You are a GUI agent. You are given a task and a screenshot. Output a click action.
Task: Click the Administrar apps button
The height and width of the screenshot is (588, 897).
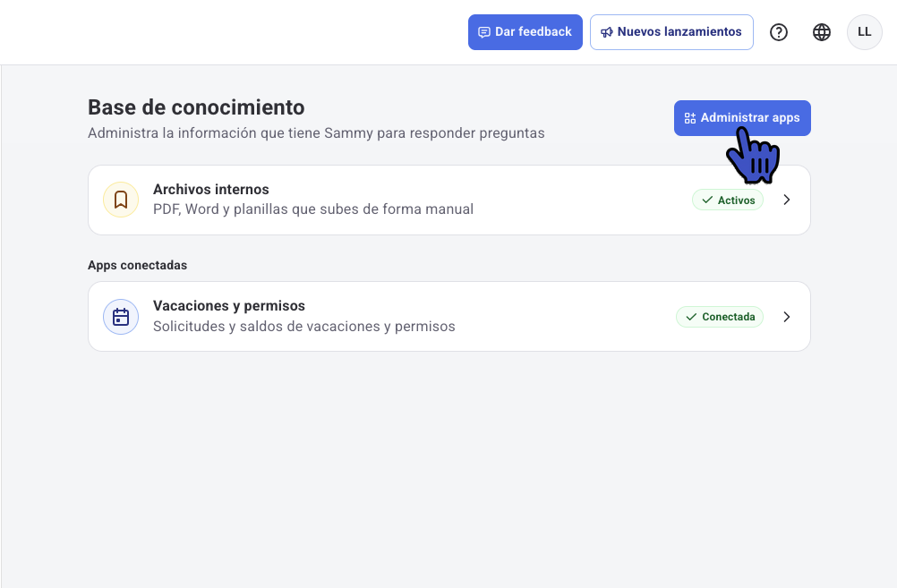(x=742, y=118)
